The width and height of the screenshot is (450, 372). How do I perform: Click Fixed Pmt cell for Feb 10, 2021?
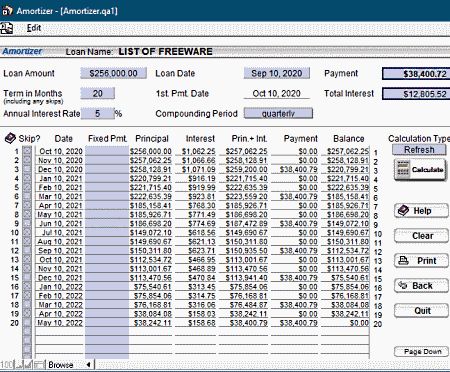coord(107,187)
